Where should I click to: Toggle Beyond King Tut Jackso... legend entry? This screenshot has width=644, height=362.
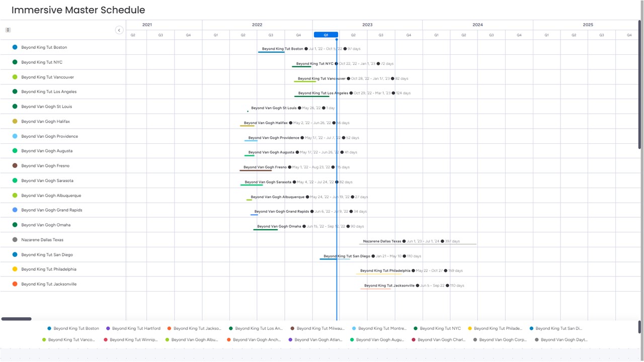[195, 328]
